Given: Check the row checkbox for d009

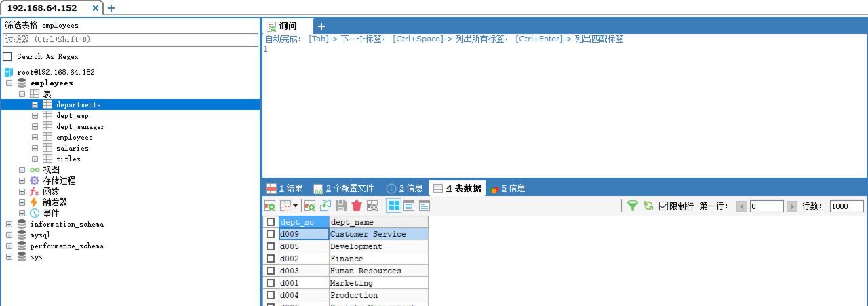Looking at the screenshot, I should (x=271, y=234).
